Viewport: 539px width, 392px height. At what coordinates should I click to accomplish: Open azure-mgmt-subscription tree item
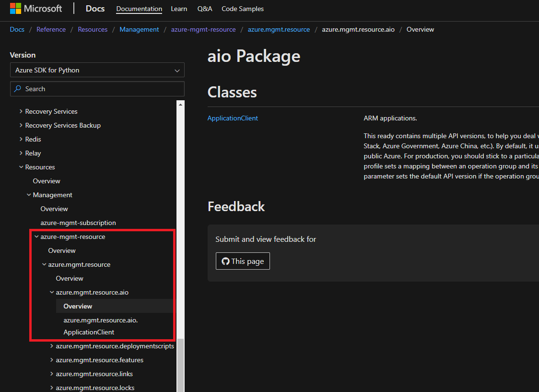point(78,223)
